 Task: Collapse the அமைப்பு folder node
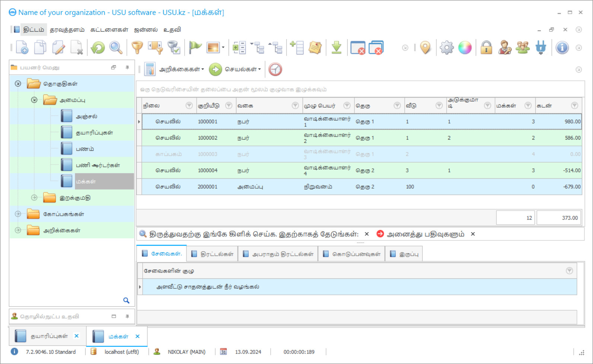coord(34,100)
